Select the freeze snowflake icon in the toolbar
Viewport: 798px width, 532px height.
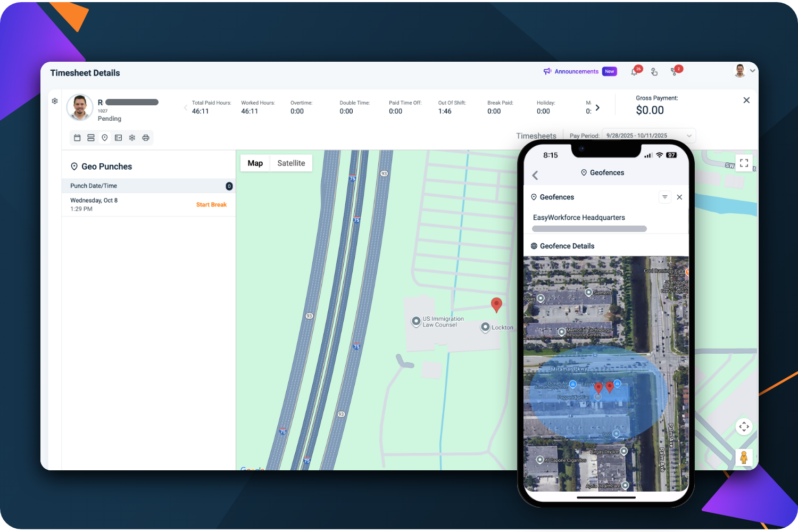(132, 137)
